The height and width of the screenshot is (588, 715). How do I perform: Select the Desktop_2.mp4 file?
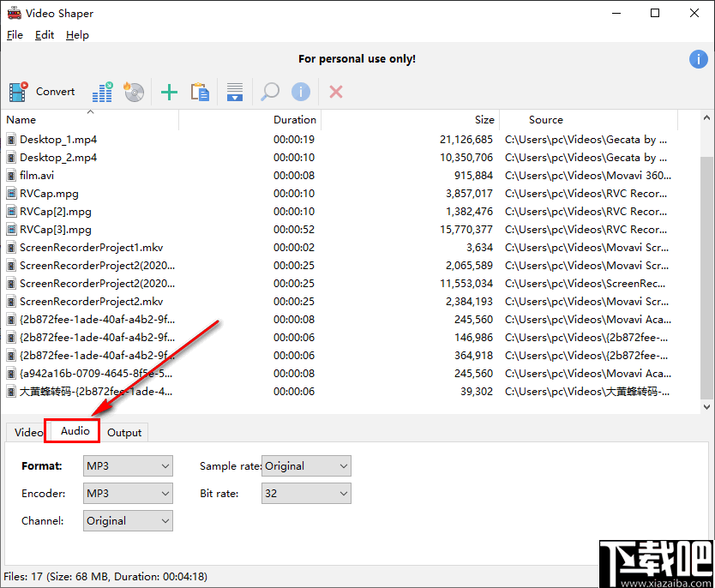58,158
